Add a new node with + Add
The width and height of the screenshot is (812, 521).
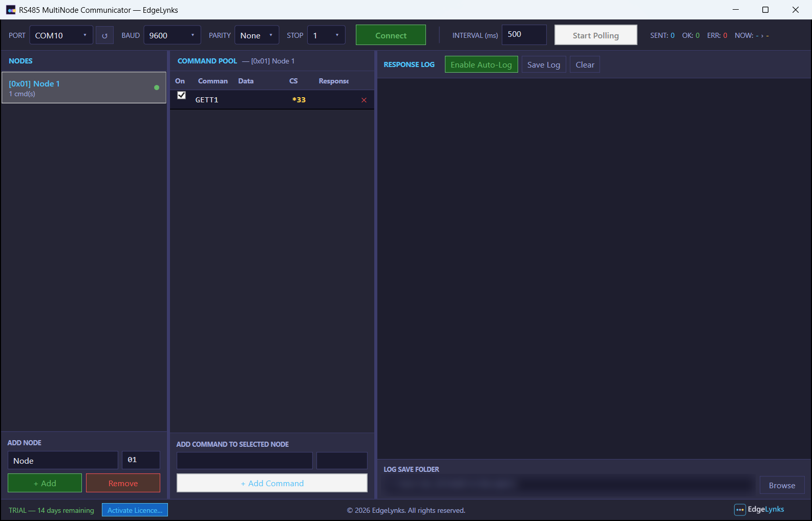click(x=45, y=483)
